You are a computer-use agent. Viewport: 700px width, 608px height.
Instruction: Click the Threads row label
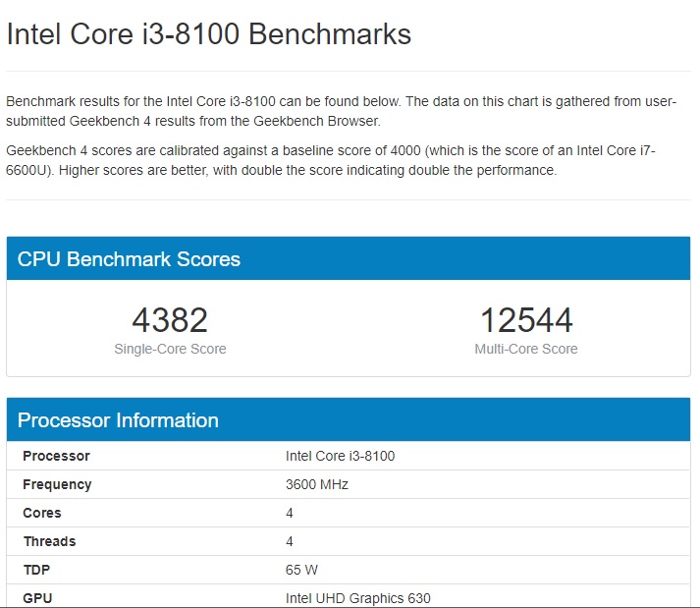click(x=49, y=541)
